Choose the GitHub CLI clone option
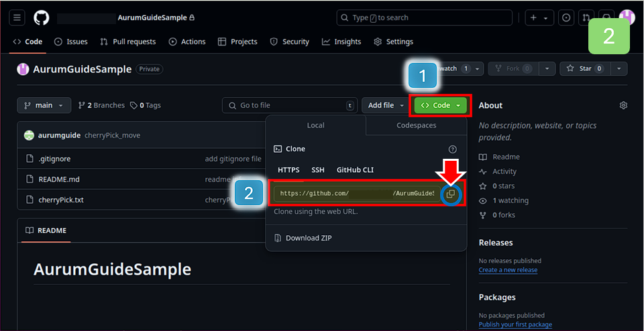Screen dimensions: 644x331 coord(355,170)
